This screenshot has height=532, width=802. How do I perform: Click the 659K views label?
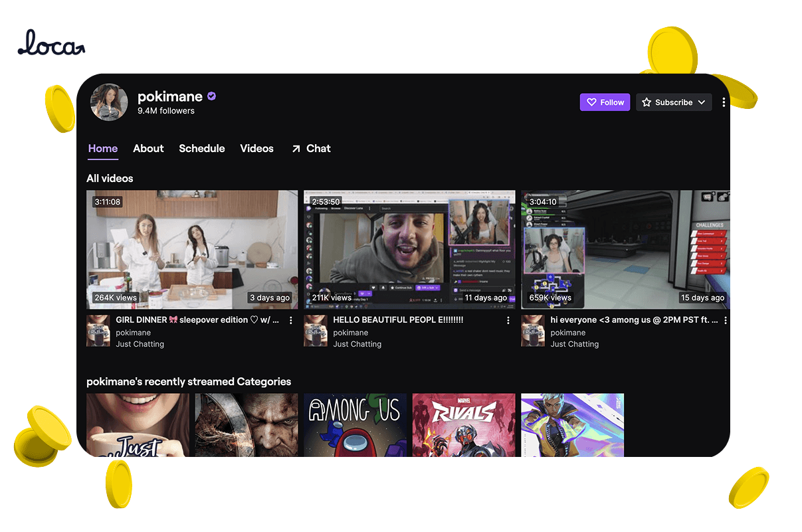550,298
